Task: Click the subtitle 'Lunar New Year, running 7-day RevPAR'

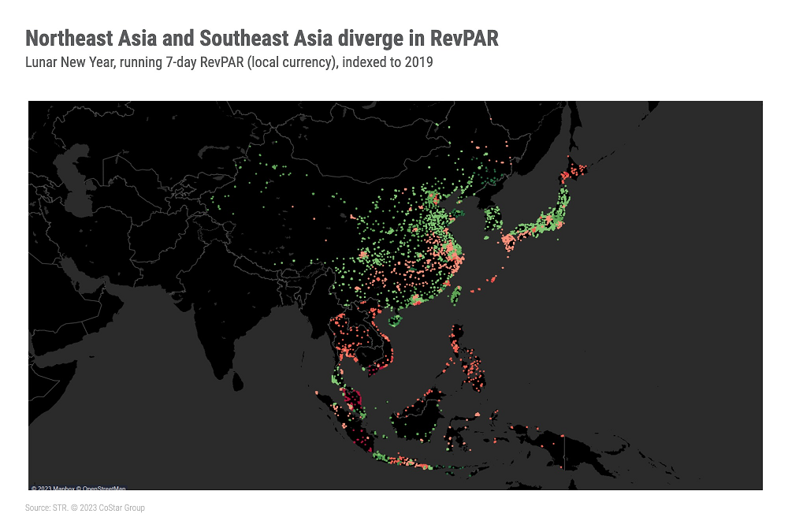Action: pyautogui.click(x=229, y=62)
